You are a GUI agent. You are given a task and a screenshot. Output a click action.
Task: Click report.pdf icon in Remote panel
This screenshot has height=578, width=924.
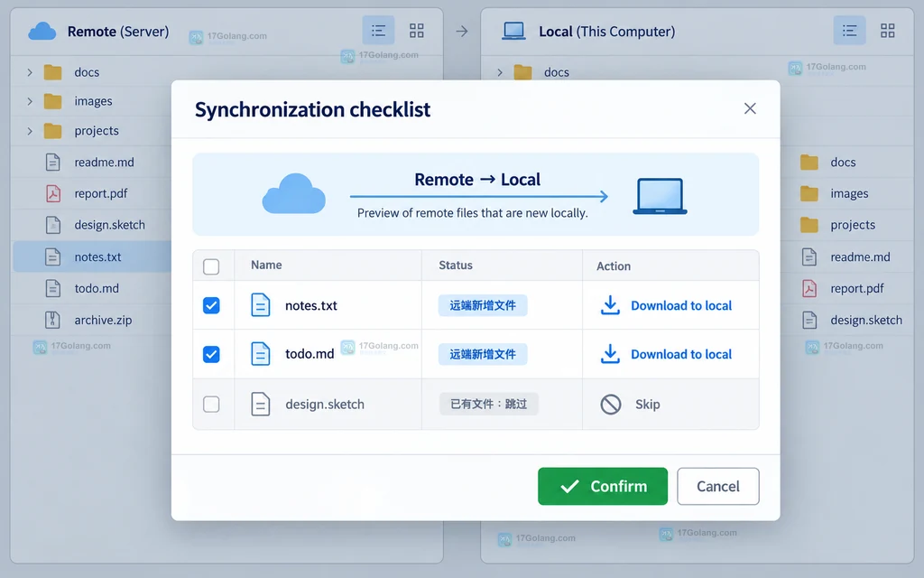pyautogui.click(x=53, y=193)
